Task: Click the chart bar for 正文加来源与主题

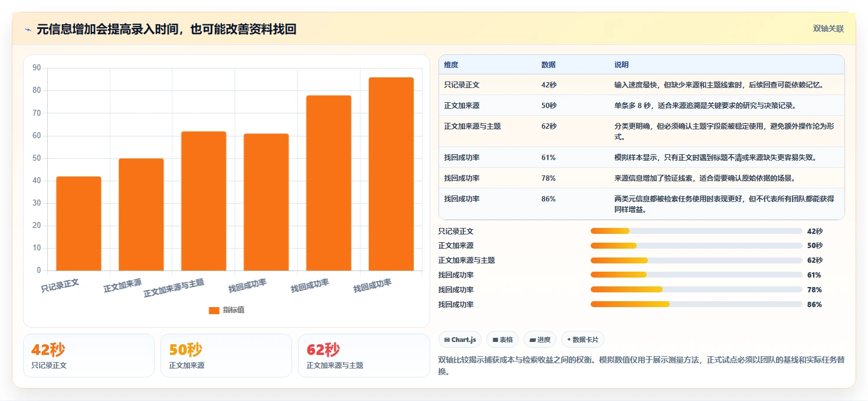Action: [x=204, y=201]
